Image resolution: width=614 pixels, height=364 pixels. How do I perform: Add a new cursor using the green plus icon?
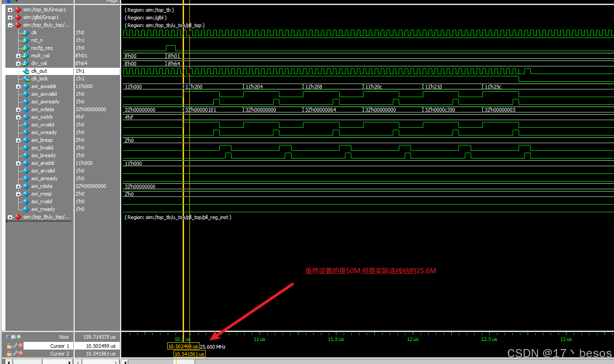[x=19, y=337]
